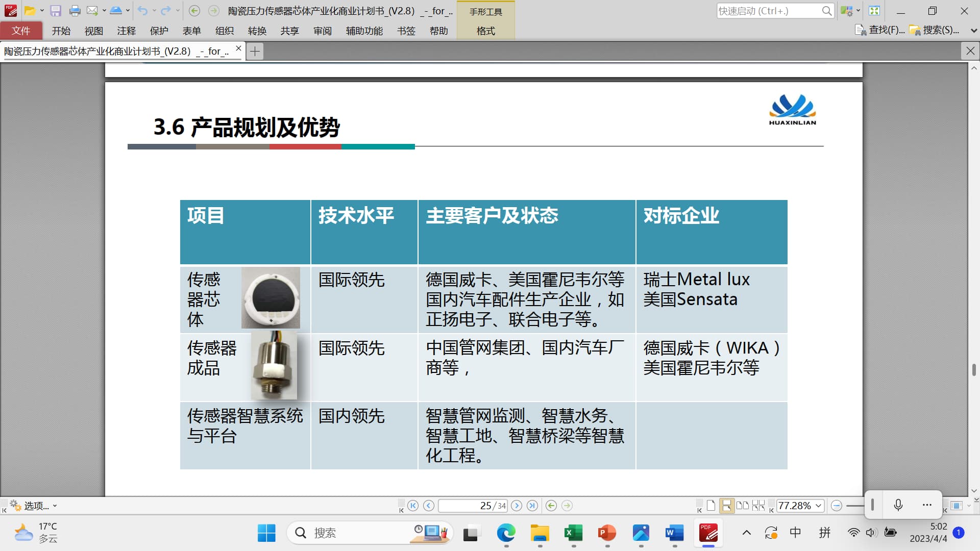Expand the open-folder dropdown arrow

[x=42, y=11]
